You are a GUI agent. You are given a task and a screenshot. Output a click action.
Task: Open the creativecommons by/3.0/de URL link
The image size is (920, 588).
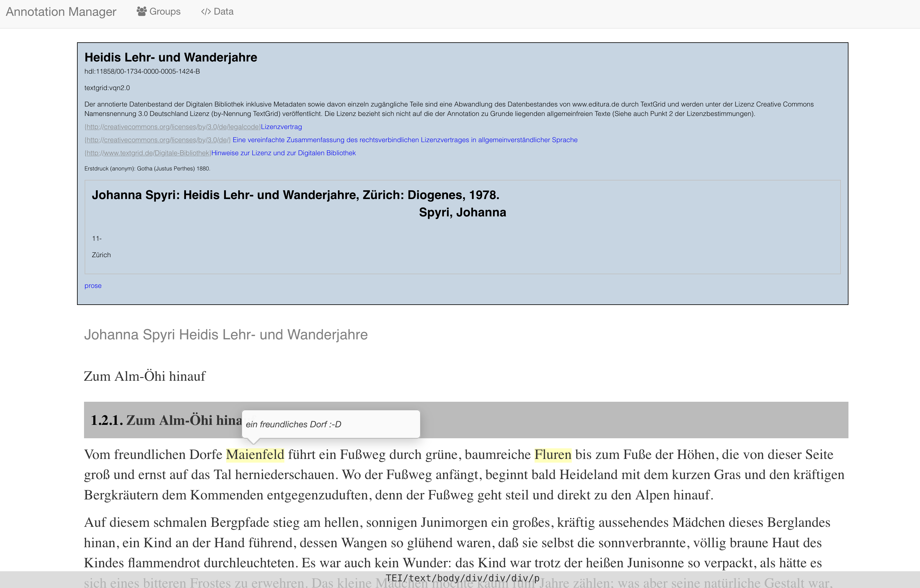(x=157, y=140)
